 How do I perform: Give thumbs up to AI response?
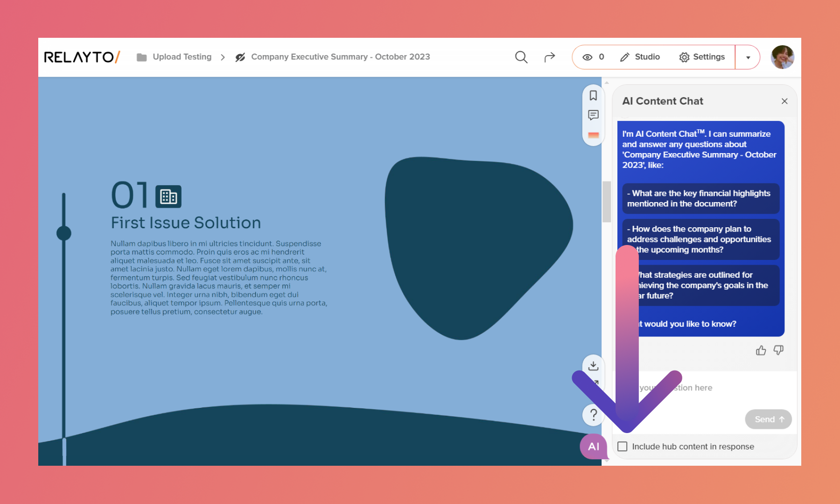tap(761, 350)
